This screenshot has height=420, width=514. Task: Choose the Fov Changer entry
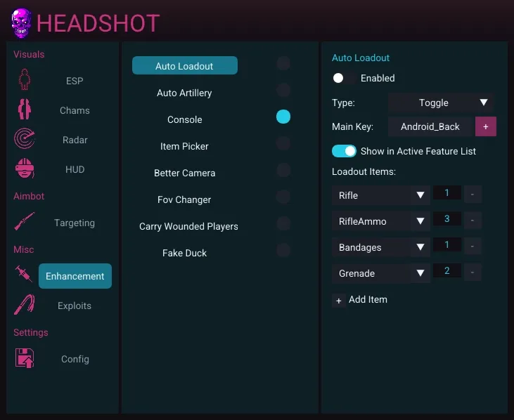tap(184, 199)
